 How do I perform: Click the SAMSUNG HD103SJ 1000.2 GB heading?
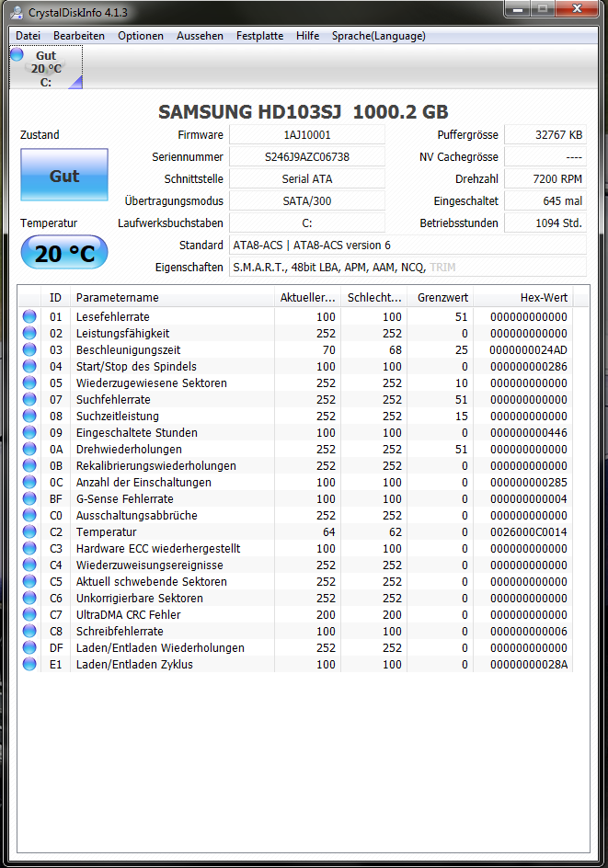[304, 112]
